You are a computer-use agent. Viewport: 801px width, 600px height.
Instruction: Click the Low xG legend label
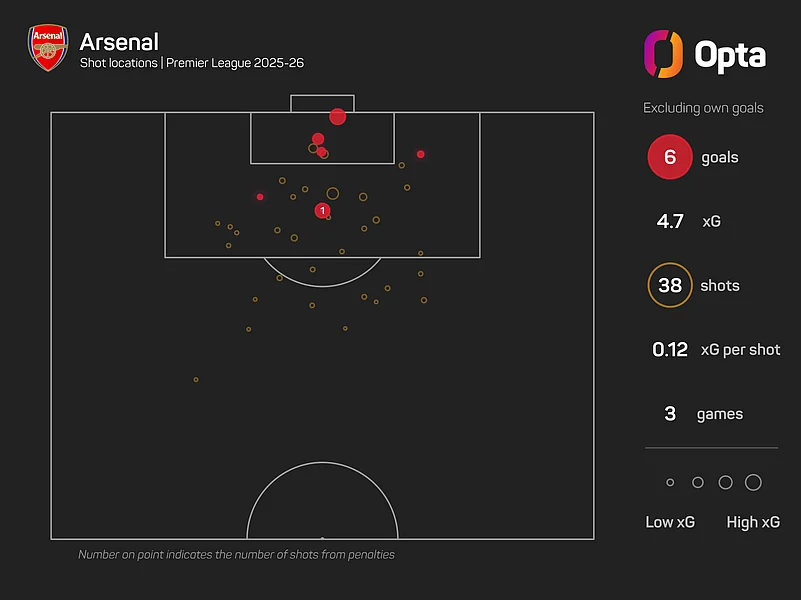670,522
